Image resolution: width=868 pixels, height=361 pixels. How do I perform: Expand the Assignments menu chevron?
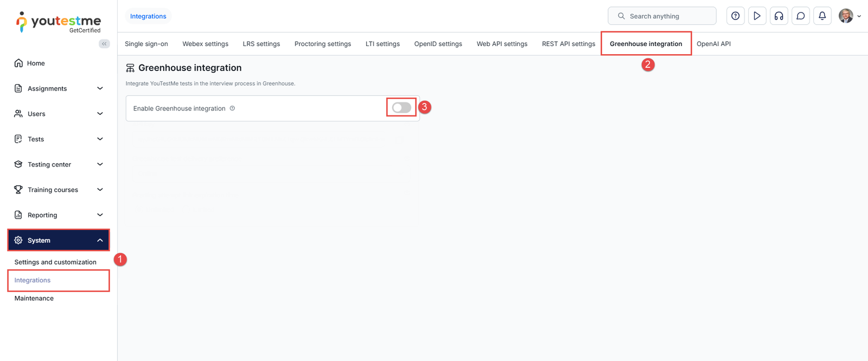pos(100,88)
